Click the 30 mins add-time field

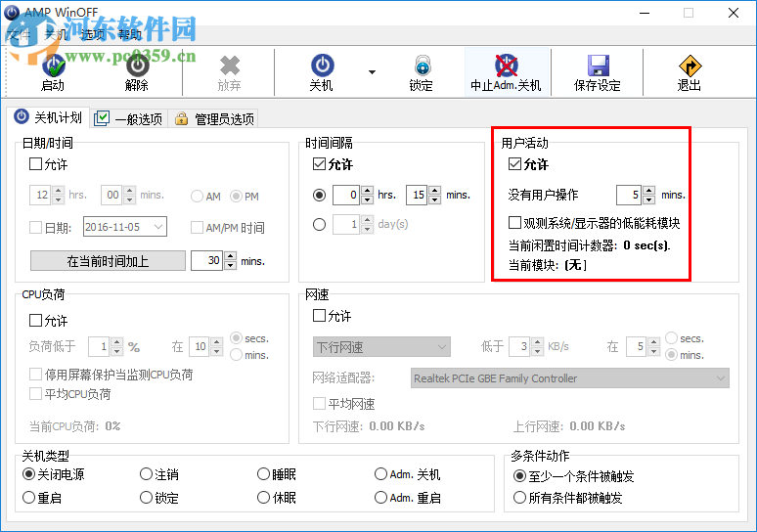[x=207, y=261]
